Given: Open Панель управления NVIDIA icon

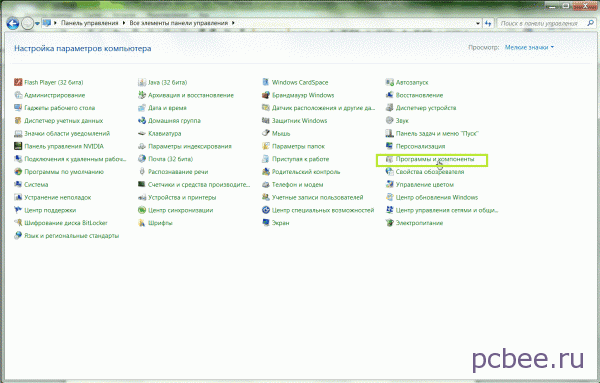Looking at the screenshot, I should click(18, 146).
